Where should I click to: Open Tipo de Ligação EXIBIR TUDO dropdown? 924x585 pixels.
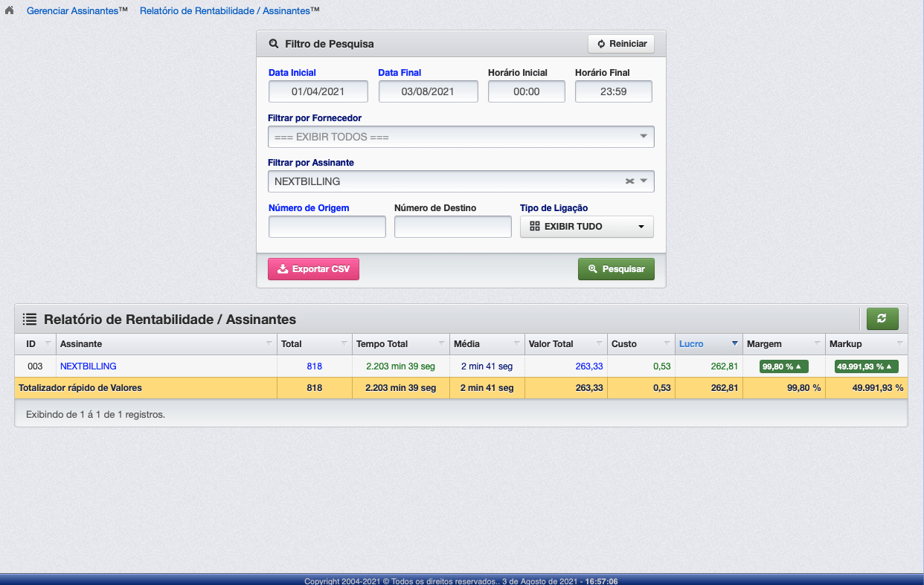tap(587, 227)
